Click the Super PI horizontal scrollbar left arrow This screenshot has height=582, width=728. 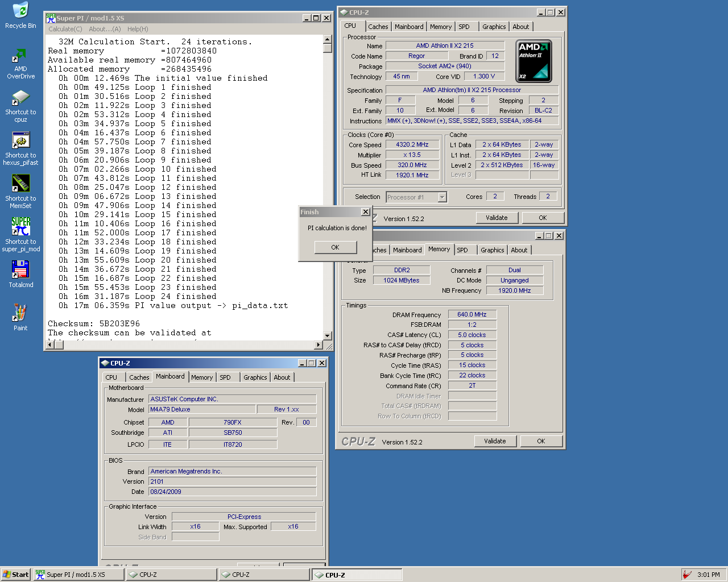50,344
